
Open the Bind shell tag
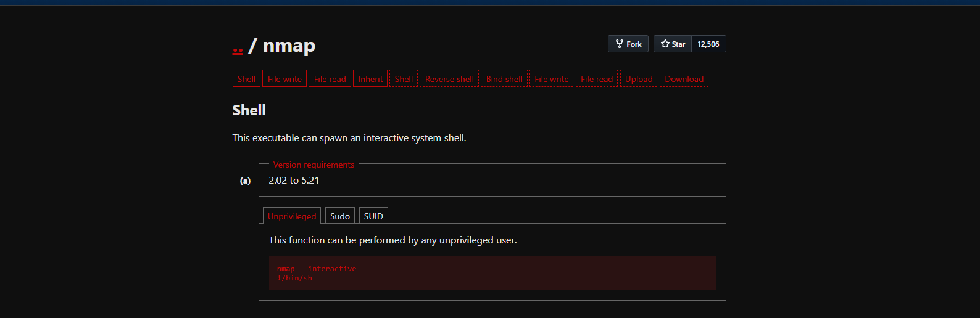coord(504,79)
